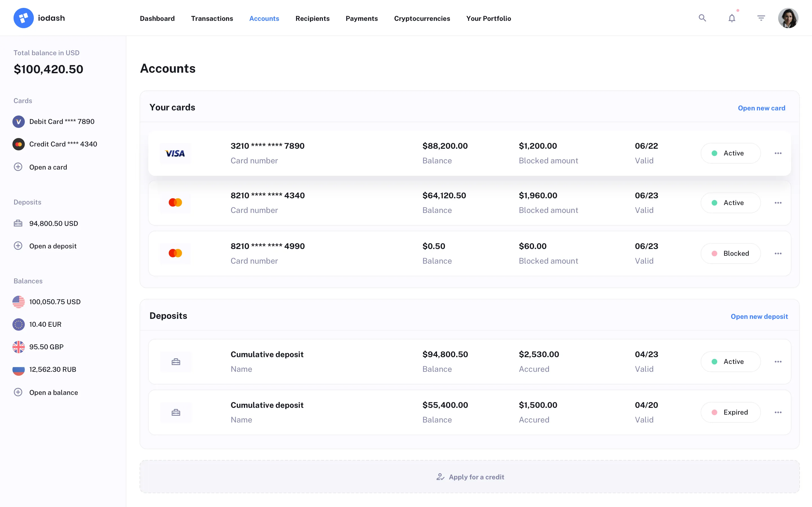This screenshot has width=812, height=507.
Task: Click the iodash logo icon
Action: (x=23, y=17)
